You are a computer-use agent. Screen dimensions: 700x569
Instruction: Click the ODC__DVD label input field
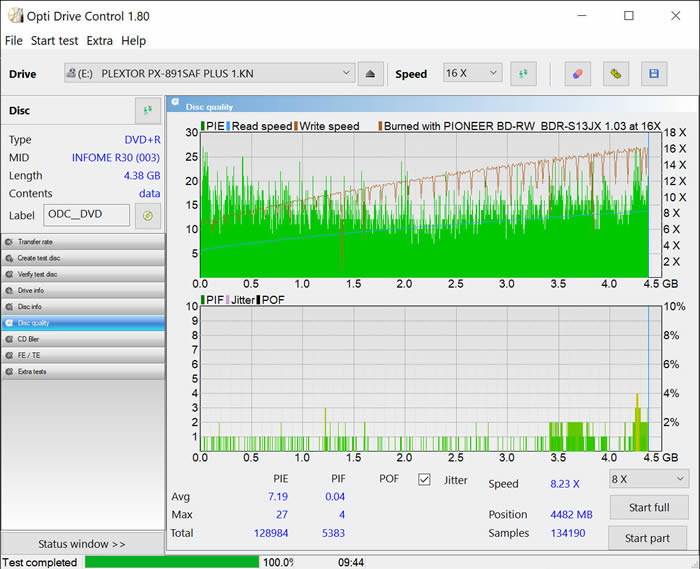87,215
